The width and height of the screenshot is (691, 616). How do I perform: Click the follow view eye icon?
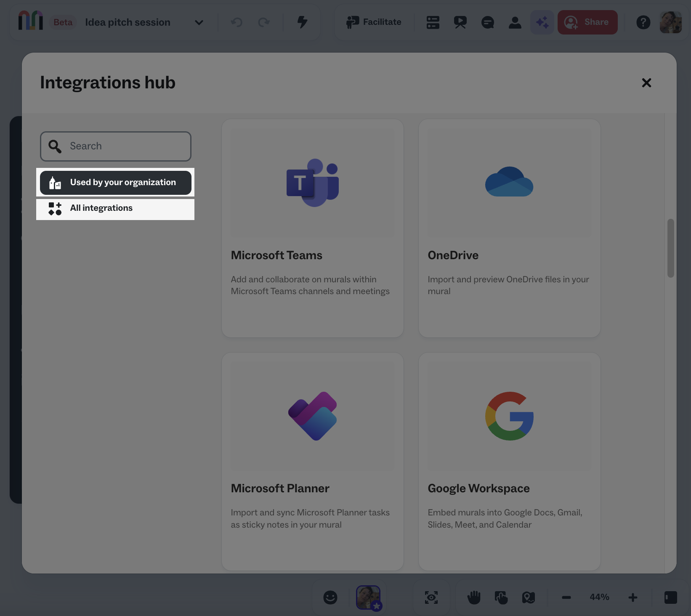pyautogui.click(x=431, y=597)
